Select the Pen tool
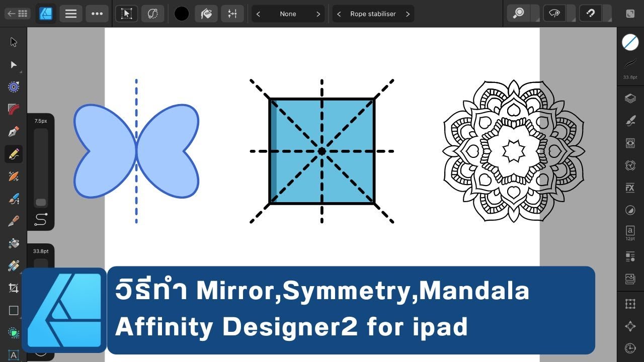This screenshot has height=362, width=644. click(14, 132)
